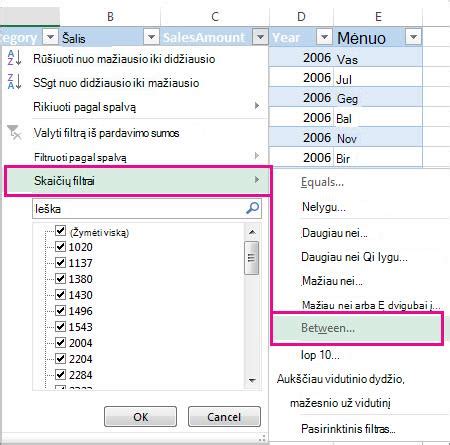Click scroll down arrow in values list
The width and height of the screenshot is (450, 445).
coord(252,380)
